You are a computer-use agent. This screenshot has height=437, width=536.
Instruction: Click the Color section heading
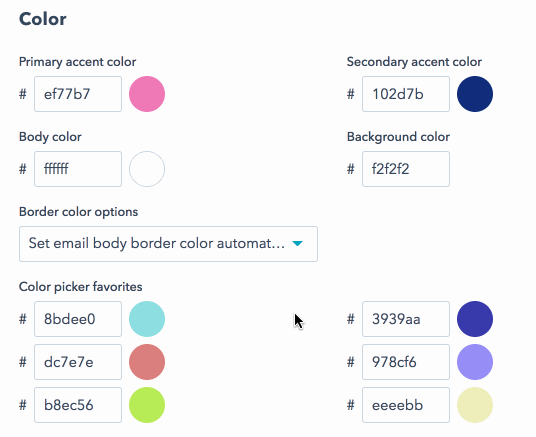pyautogui.click(x=43, y=19)
